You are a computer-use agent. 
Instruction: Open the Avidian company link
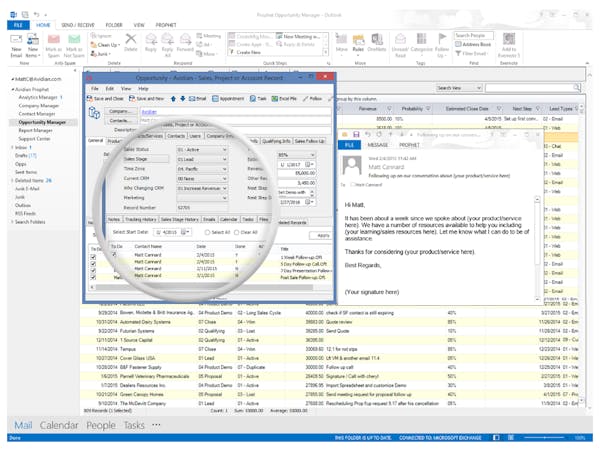pyautogui.click(x=149, y=112)
